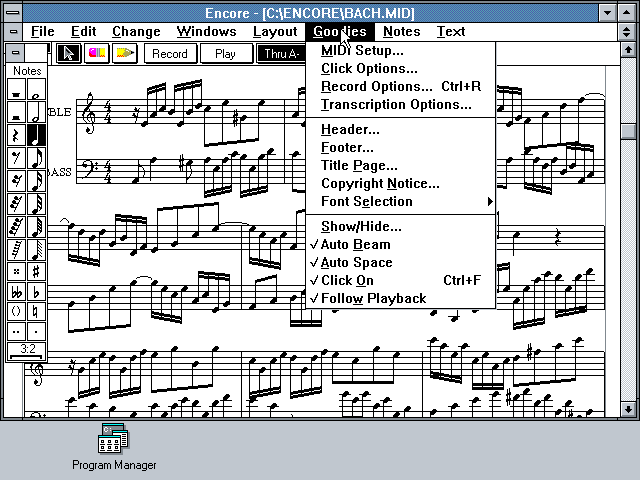Select the 32nd rest in Notes palette
Screen dimensions: 640x480
[17, 204]
